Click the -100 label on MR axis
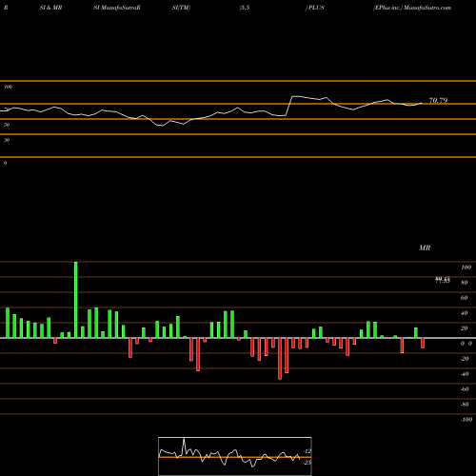476x476 pixels. pyautogui.click(x=466, y=420)
